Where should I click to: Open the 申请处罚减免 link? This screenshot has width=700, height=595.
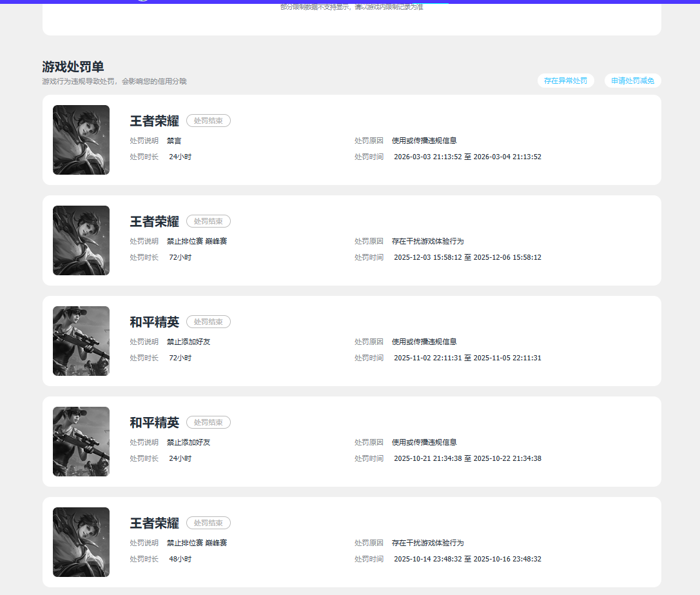[x=632, y=81]
